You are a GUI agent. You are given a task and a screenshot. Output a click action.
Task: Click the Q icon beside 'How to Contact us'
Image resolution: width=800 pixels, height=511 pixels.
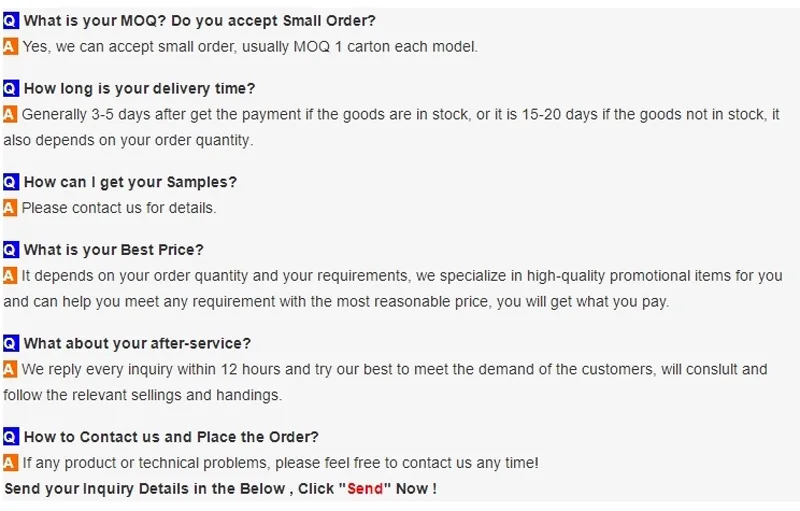[11, 437]
